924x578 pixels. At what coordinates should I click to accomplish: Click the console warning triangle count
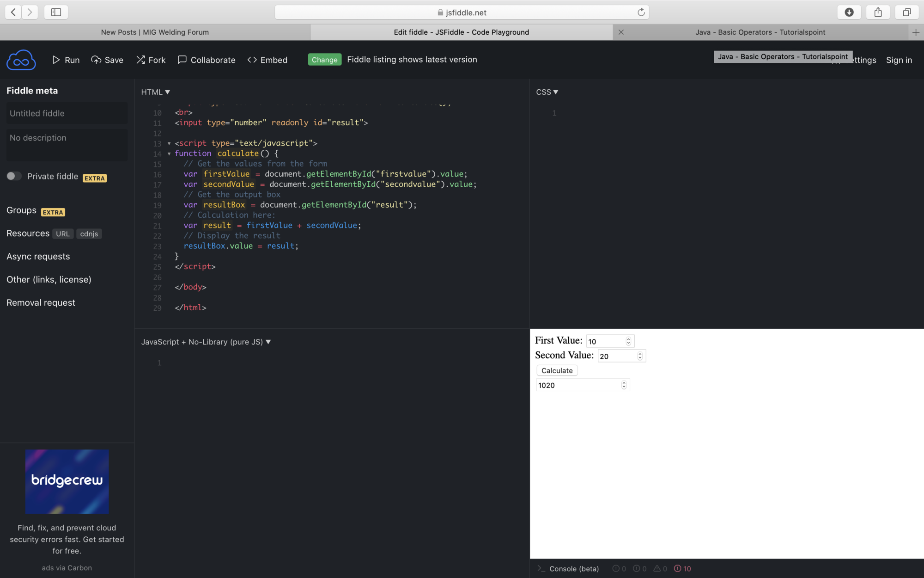[x=660, y=569]
